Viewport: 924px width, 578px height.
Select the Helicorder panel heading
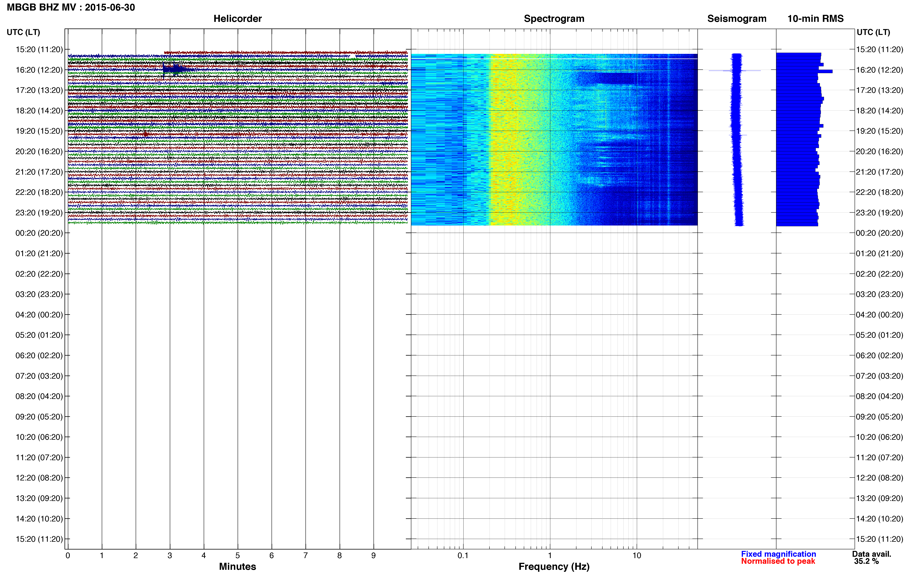(x=237, y=19)
